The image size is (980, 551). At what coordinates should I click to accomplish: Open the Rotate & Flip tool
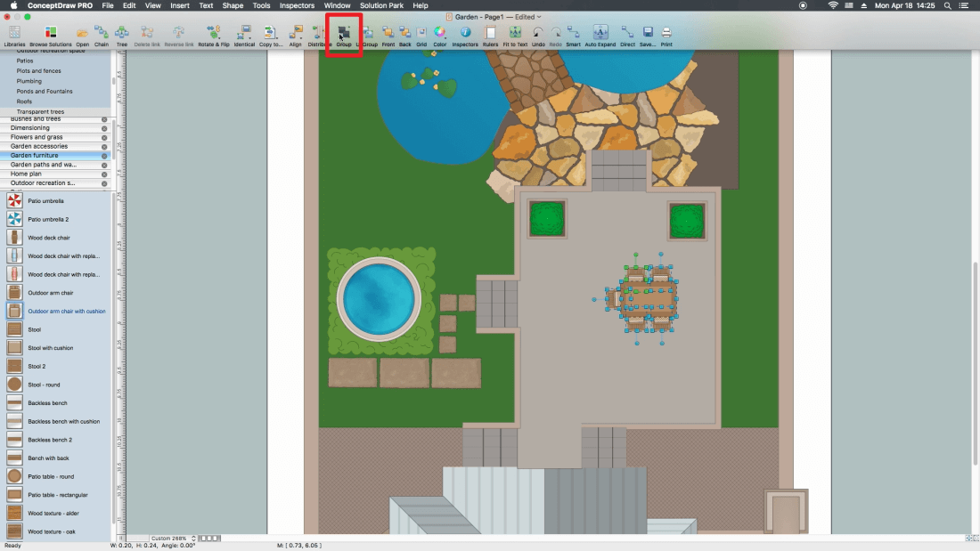[x=214, y=36]
